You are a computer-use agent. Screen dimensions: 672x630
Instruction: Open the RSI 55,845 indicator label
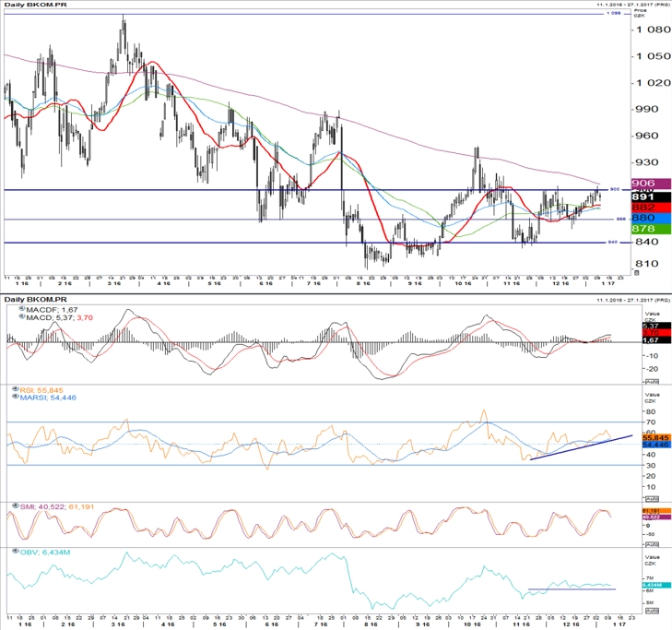click(x=41, y=390)
